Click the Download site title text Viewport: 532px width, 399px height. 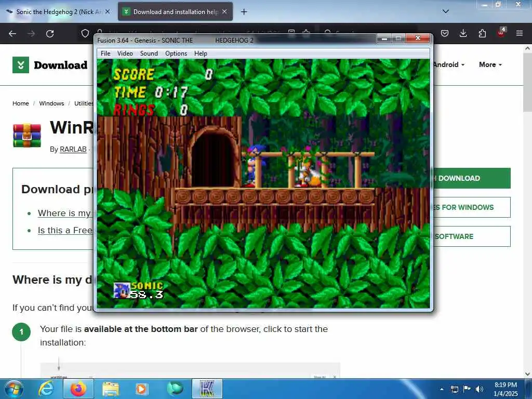[x=61, y=65]
